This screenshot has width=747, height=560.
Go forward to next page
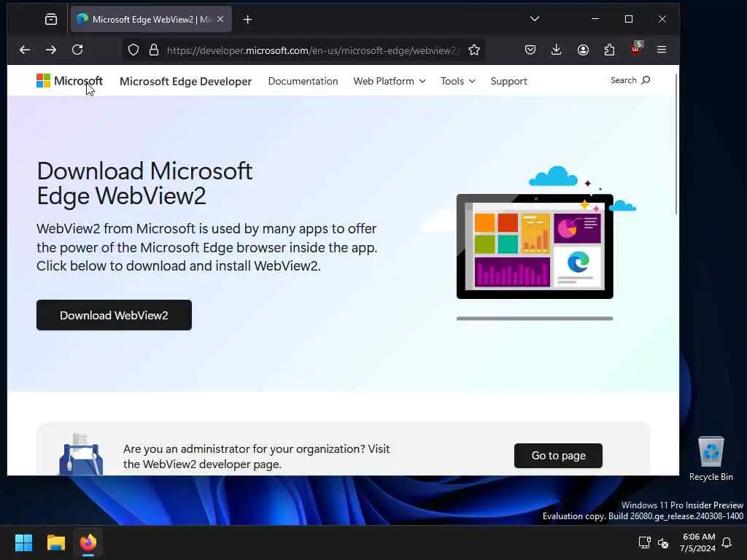[x=51, y=50]
